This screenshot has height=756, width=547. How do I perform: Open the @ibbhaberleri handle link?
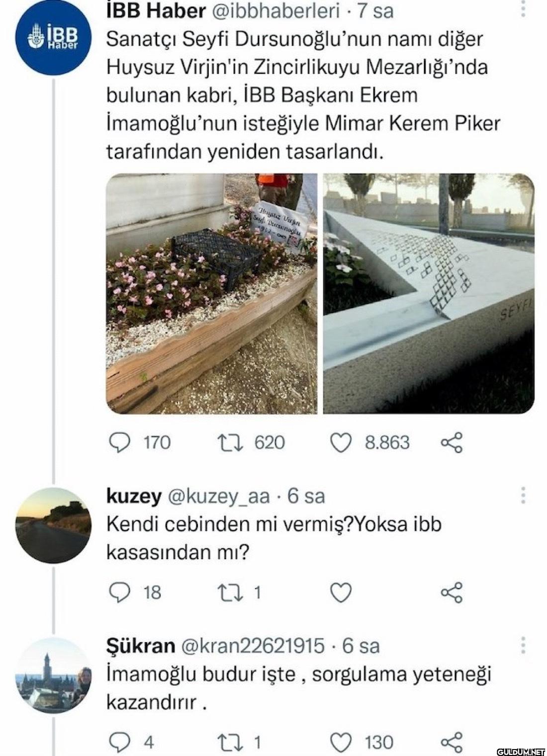point(276,11)
